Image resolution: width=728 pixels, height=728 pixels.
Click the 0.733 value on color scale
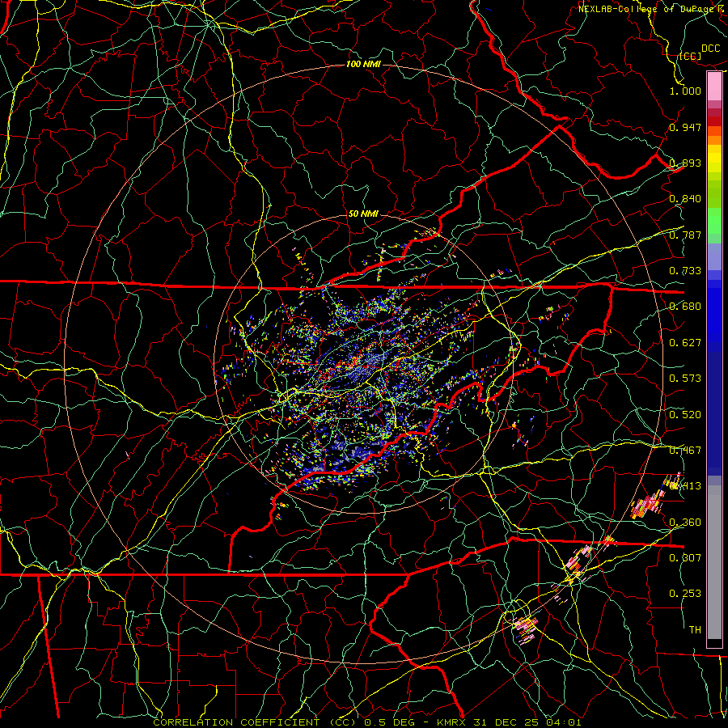(685, 271)
